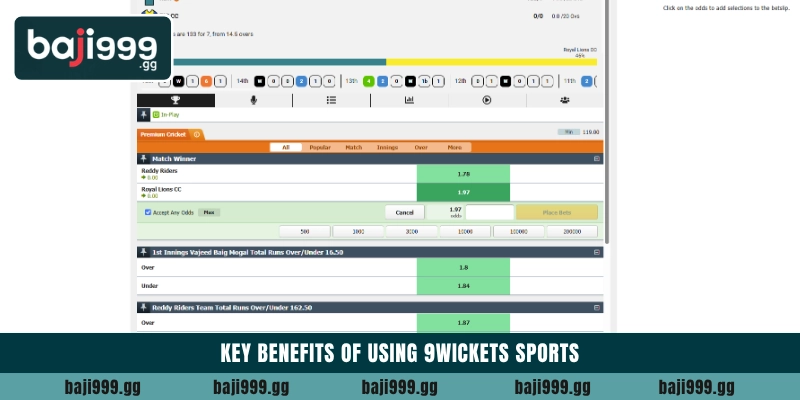Select Over odds 1.8 for Vajeed Baig
This screenshot has width=800, height=400.
463,267
